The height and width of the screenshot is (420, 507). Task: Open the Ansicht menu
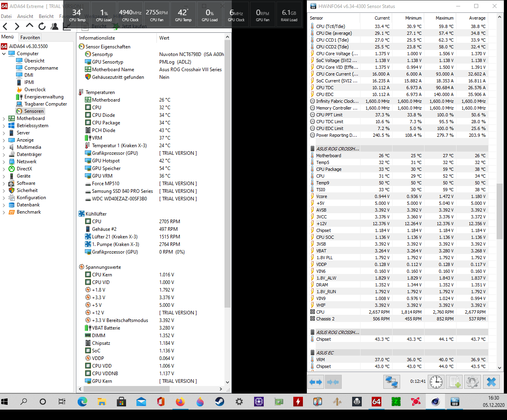[x=25, y=16]
